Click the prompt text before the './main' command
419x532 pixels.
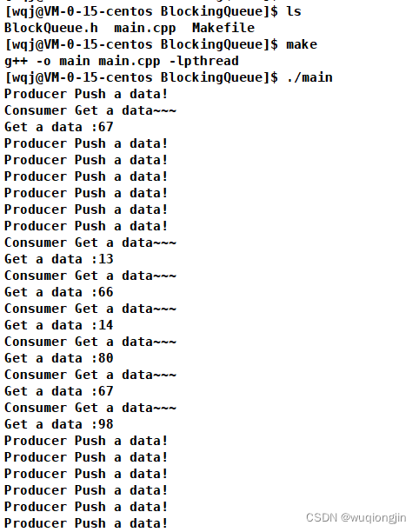[142, 77]
